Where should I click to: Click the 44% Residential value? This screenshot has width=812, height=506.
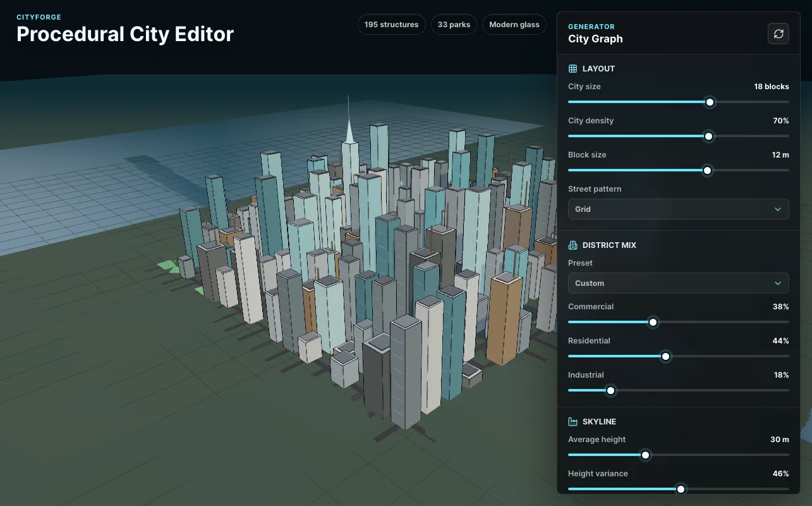point(781,341)
